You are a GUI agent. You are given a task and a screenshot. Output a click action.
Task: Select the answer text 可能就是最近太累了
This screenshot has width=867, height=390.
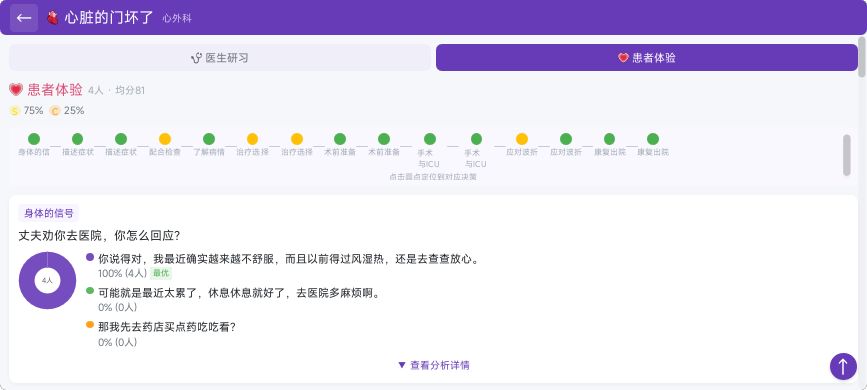point(240,293)
